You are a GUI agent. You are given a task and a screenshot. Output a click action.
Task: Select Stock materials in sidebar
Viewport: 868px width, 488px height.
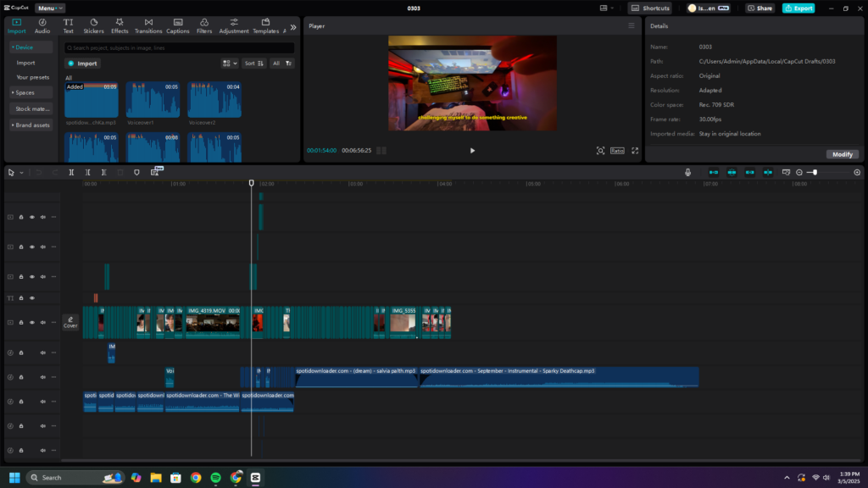click(31, 109)
